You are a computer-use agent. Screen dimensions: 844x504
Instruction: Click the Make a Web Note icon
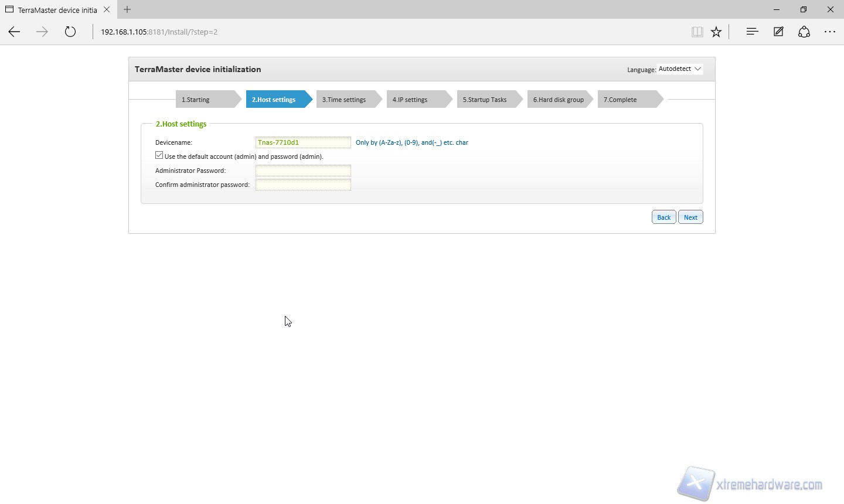(x=778, y=32)
